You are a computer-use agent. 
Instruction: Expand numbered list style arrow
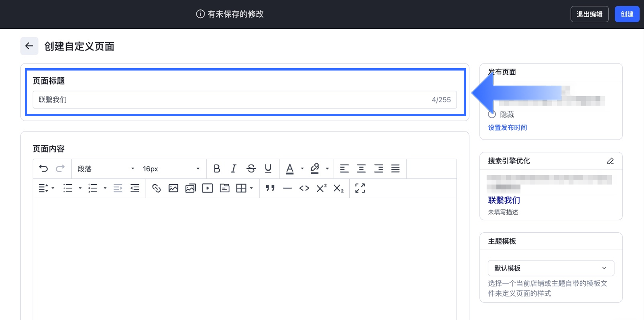pos(105,188)
